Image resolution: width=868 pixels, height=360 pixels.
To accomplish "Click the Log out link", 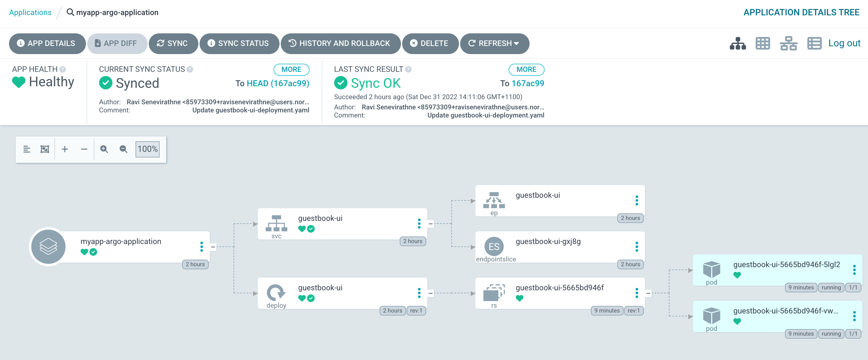I will [x=844, y=43].
